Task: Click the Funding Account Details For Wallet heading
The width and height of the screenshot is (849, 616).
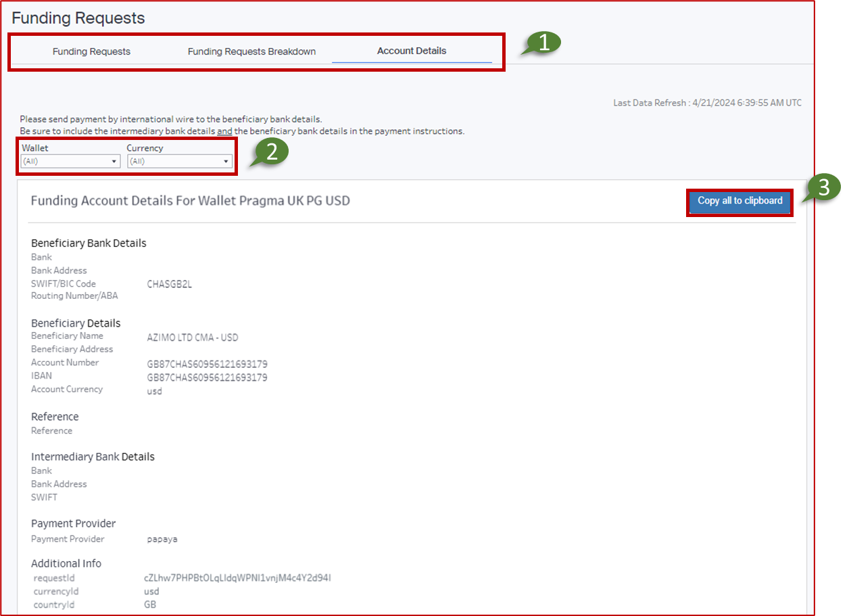Action: 191,201
